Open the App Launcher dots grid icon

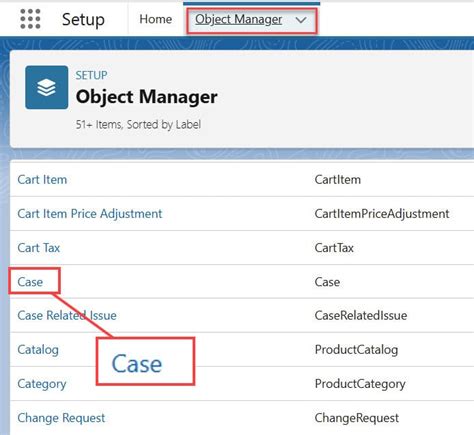[30, 19]
